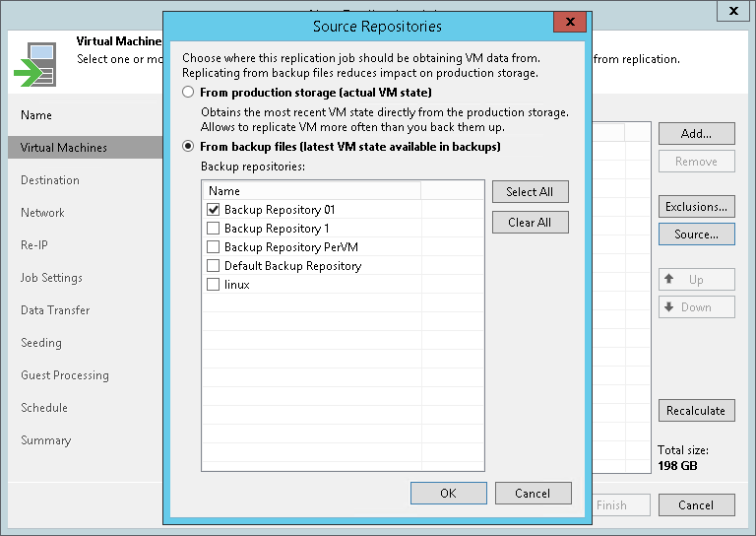756x536 pixels.
Task: Confirm with OK in Source Repositories
Action: [x=449, y=493]
